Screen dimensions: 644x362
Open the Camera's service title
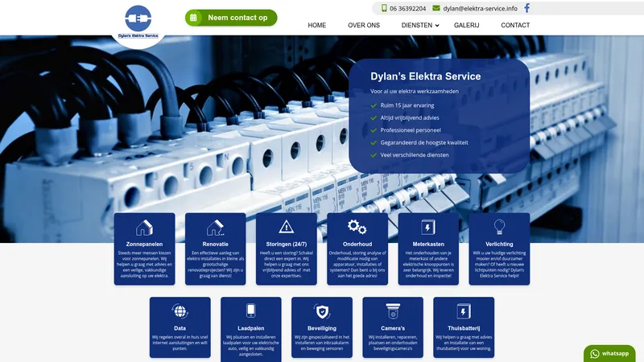pos(393,328)
